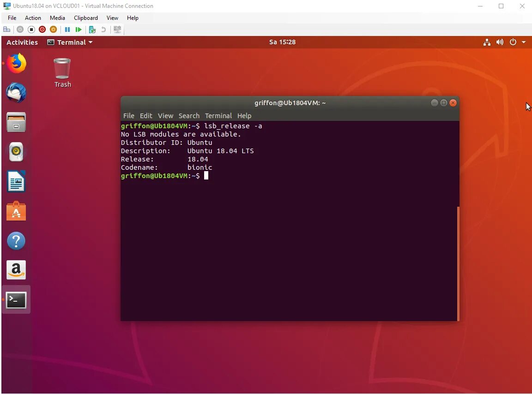Click the 'Codename: bionic' line

pyautogui.click(x=167, y=167)
